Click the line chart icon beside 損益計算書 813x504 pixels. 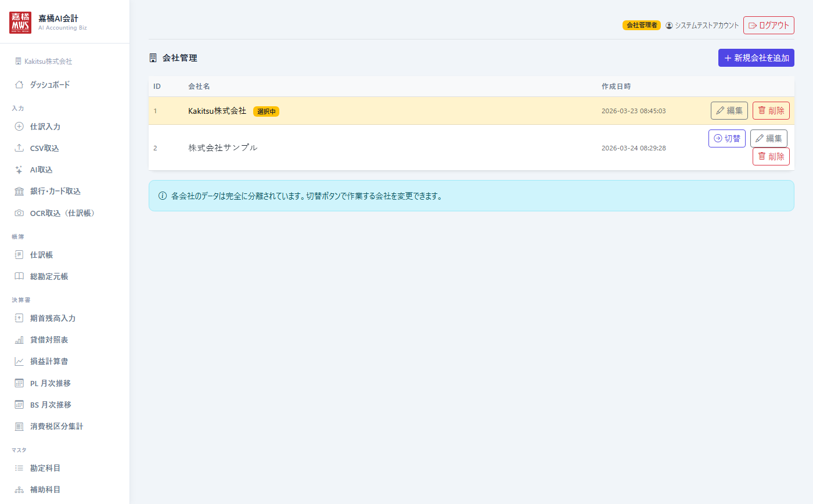pyautogui.click(x=19, y=361)
